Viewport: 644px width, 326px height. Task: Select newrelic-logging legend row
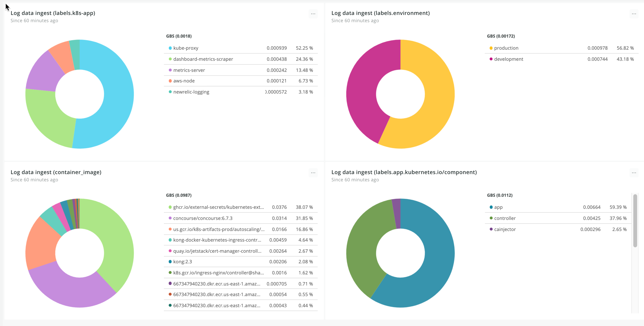[191, 92]
